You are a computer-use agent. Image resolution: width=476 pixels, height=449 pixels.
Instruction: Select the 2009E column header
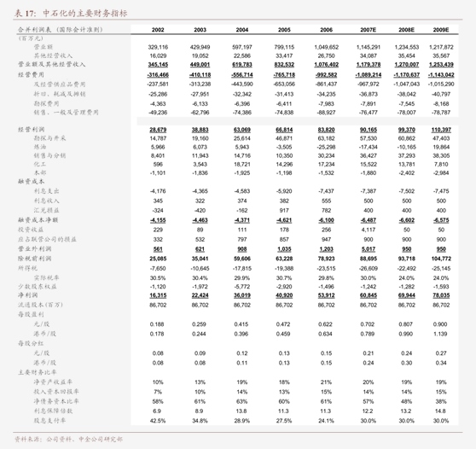click(x=441, y=30)
